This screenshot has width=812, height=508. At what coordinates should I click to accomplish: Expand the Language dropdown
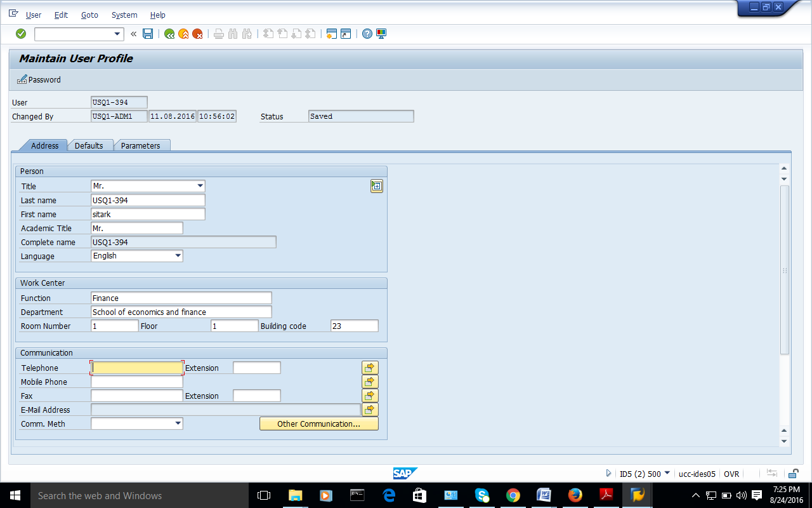click(178, 256)
